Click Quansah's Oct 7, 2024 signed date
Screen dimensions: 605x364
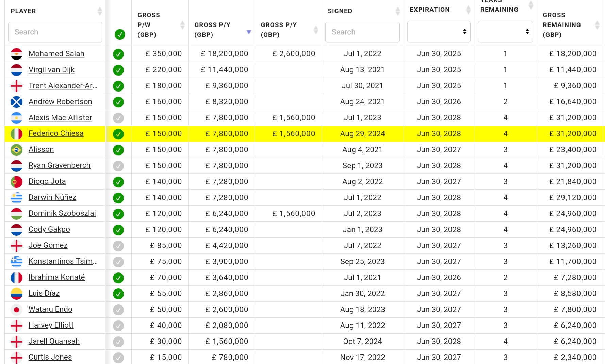click(362, 342)
